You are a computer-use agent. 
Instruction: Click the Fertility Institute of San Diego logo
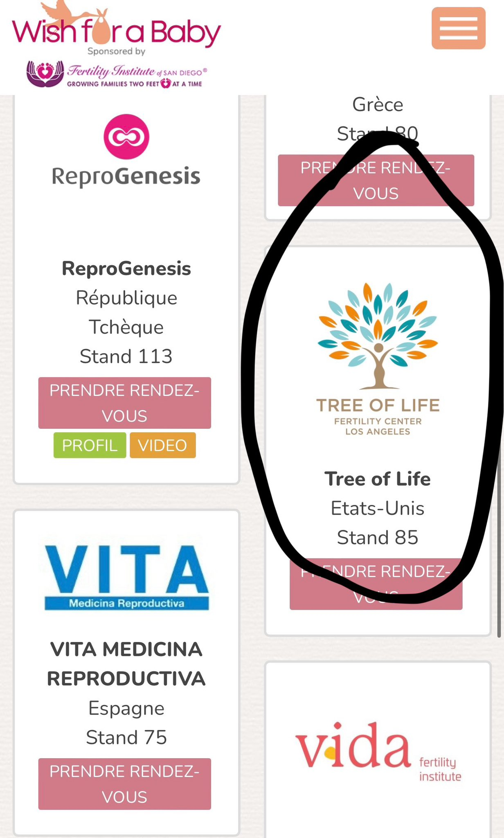(116, 74)
